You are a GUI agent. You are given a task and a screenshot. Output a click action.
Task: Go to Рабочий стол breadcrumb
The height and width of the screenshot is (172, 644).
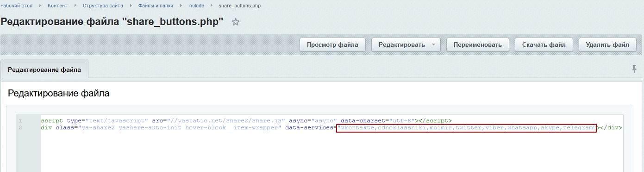16,6
